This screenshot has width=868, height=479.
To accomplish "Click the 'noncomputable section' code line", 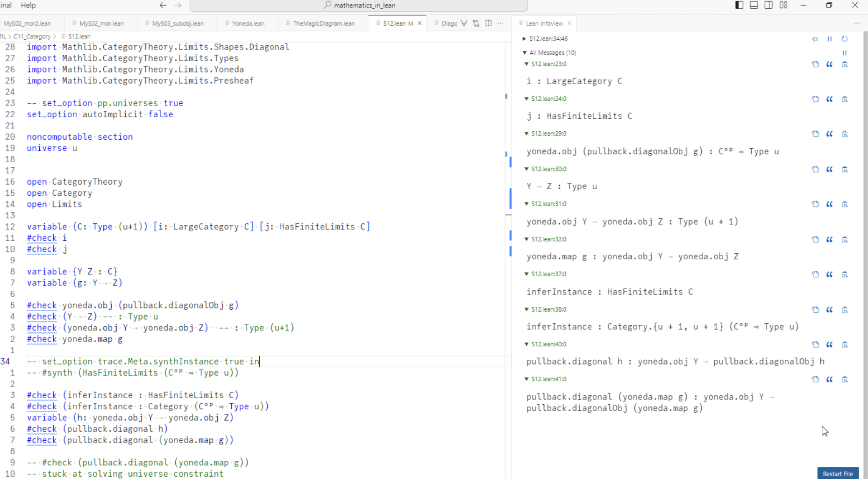I will tap(80, 137).
